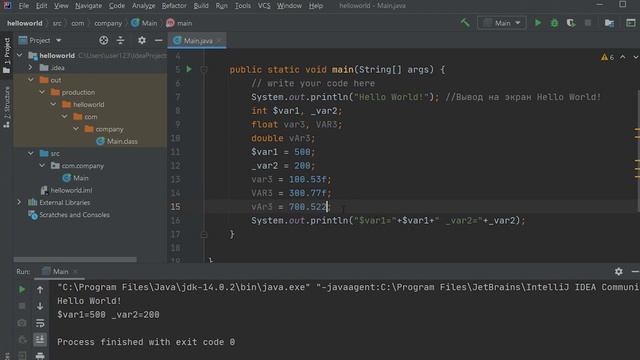
Task: Select Scratches and Consoles
Action: point(69,215)
